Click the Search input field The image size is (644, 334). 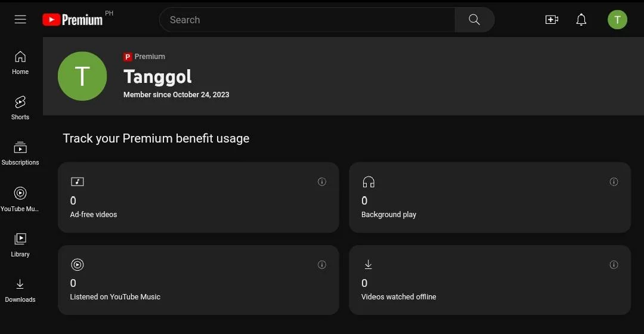[307, 20]
